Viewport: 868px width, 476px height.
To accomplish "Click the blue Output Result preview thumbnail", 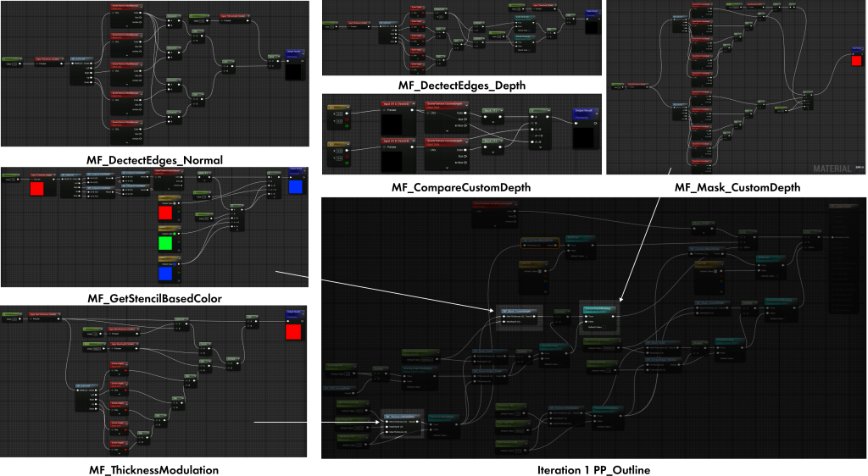I will tap(295, 185).
